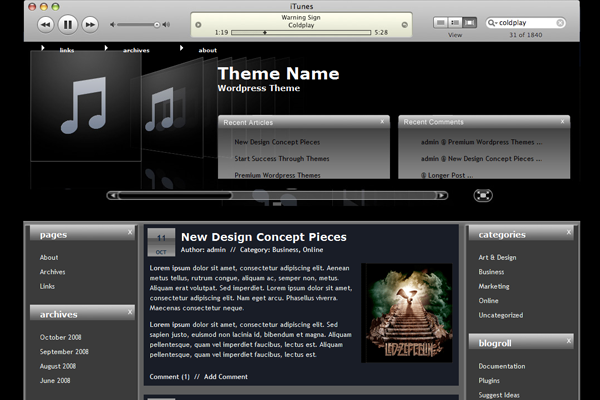The image size is (600, 400).
Task: Open Uncategorized category
Action: pyautogui.click(x=501, y=315)
